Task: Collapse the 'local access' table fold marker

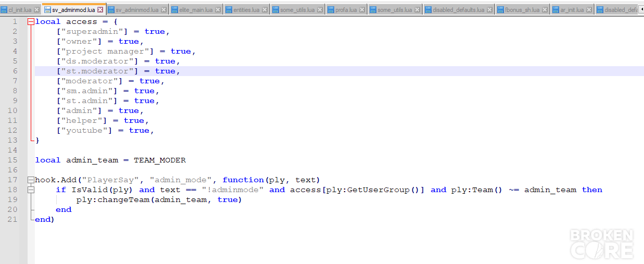Action: pos(31,22)
